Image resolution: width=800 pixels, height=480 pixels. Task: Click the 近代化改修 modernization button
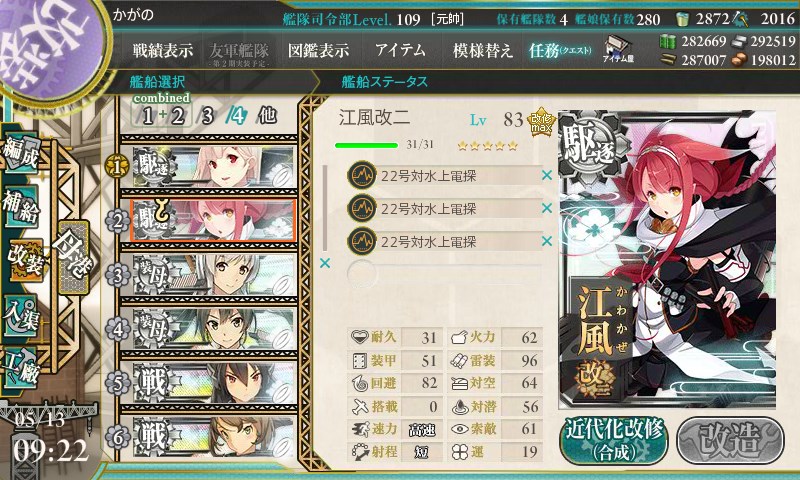[x=614, y=440]
